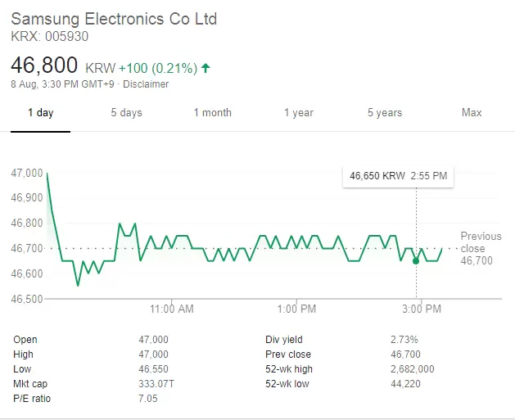Click the Previous close 46,700 label

pyautogui.click(x=481, y=248)
